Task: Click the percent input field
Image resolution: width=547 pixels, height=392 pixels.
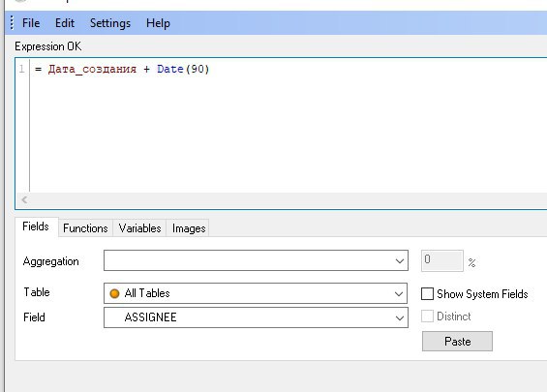Action: [x=442, y=260]
